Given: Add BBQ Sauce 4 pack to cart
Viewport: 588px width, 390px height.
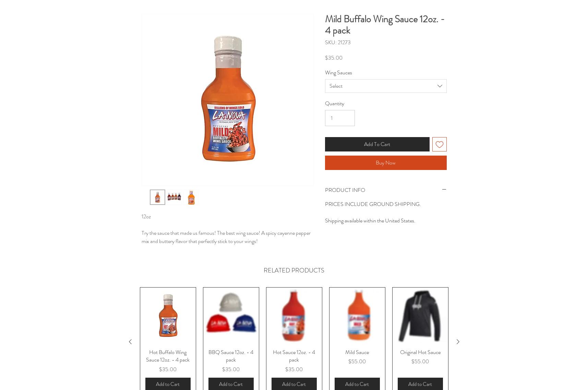Looking at the screenshot, I should point(231,384).
